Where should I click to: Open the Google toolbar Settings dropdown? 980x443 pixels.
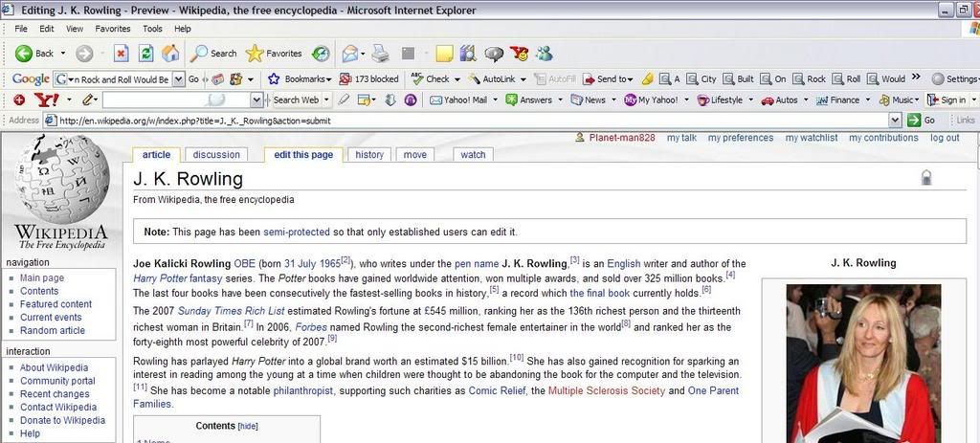coord(955,79)
